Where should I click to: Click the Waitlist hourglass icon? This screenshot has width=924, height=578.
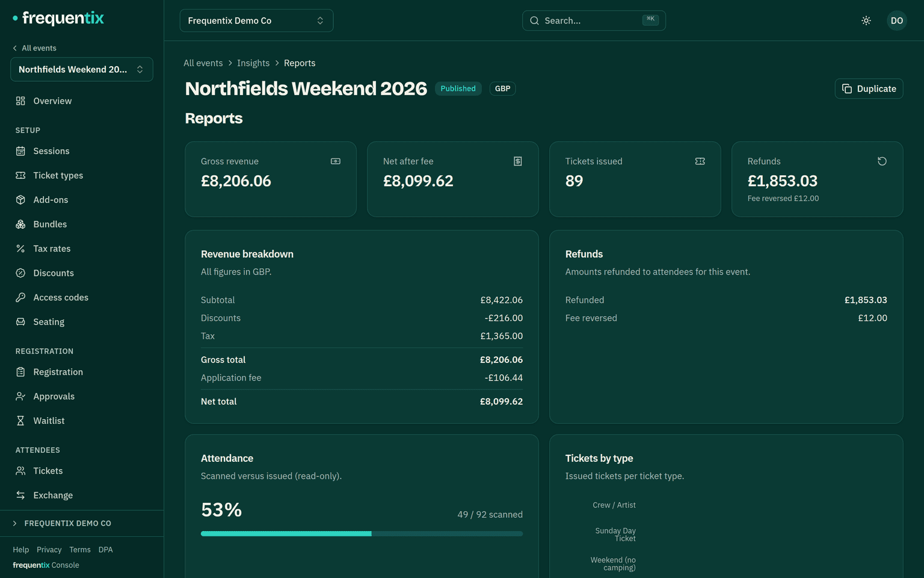click(x=20, y=421)
